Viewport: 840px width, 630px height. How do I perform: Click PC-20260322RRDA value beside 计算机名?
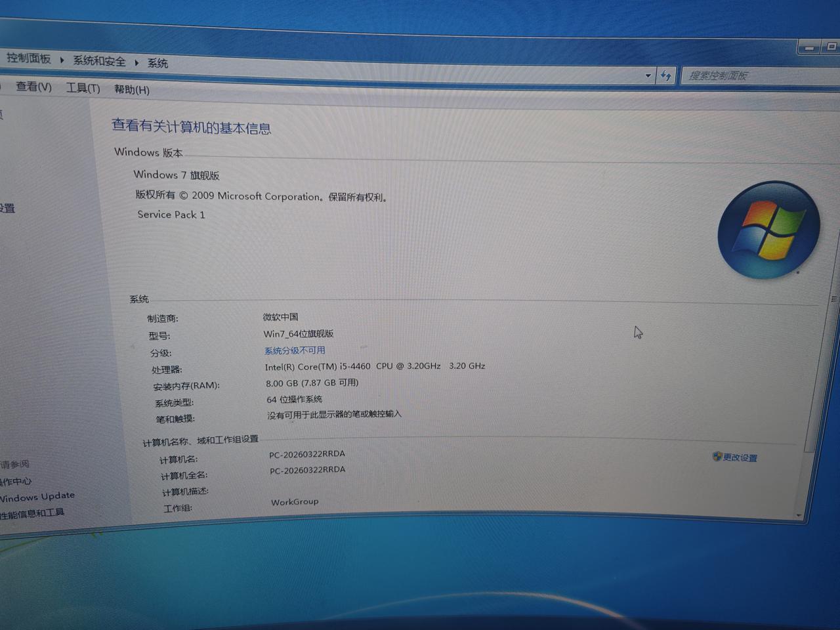(x=307, y=454)
